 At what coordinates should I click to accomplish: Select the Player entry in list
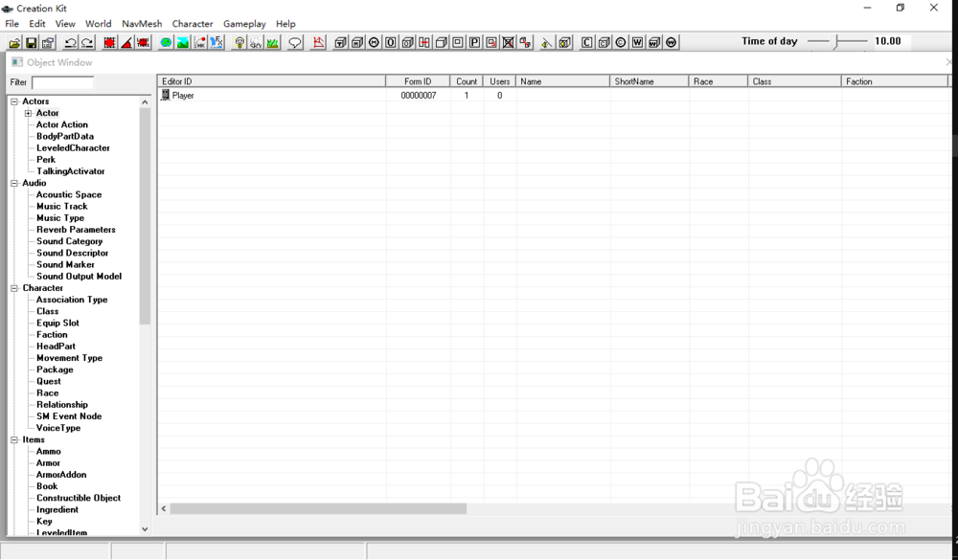click(x=183, y=96)
